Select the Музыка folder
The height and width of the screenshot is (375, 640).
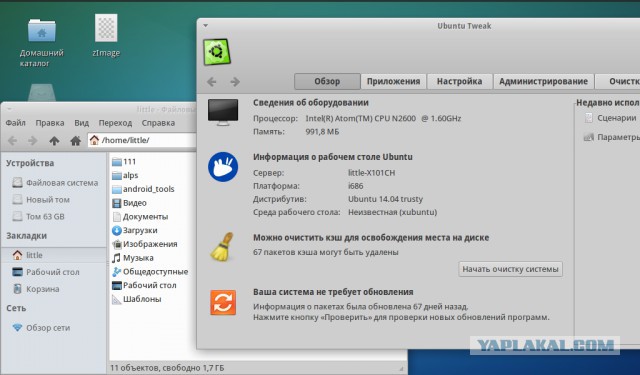click(133, 258)
